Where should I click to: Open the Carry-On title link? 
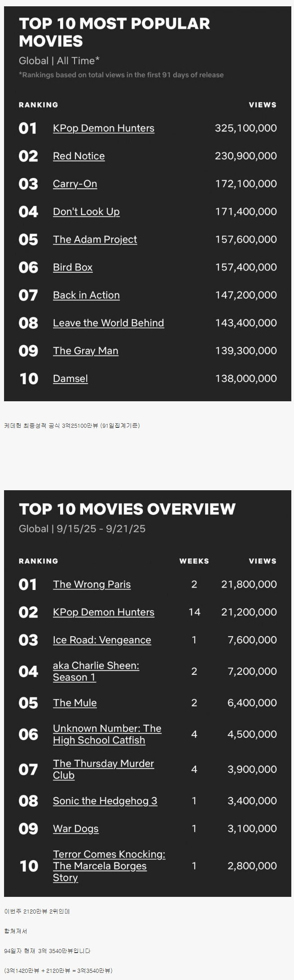click(75, 184)
